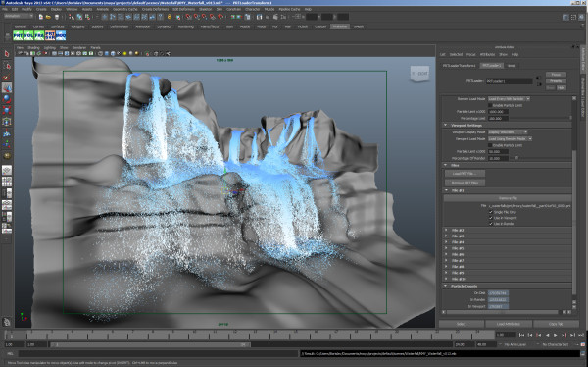
Task: Click the animation range slider bar
Action: [x=150, y=344]
